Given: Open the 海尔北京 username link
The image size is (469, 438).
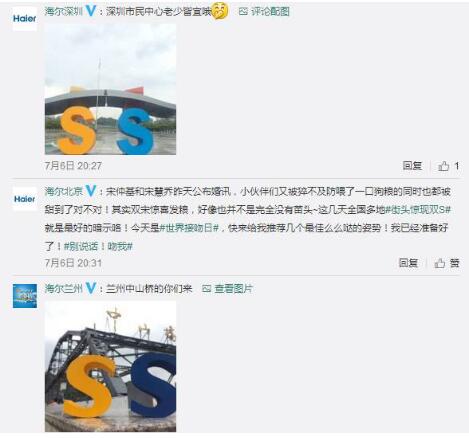Looking at the screenshot, I should click(x=64, y=191).
